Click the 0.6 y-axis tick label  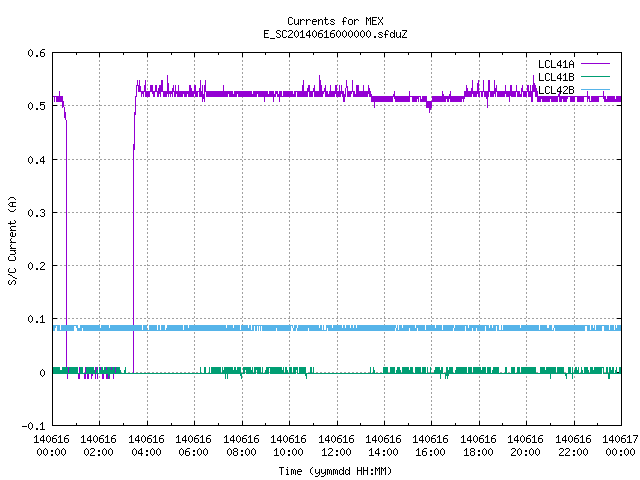tap(36, 53)
